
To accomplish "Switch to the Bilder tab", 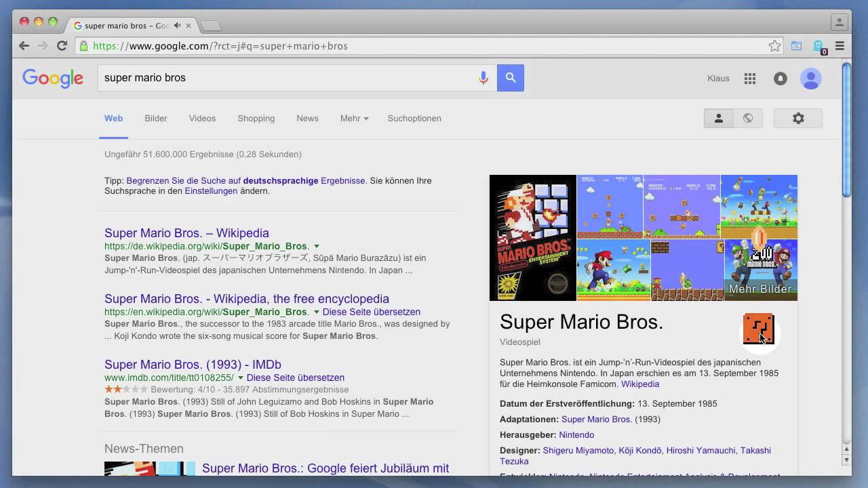I will (156, 118).
